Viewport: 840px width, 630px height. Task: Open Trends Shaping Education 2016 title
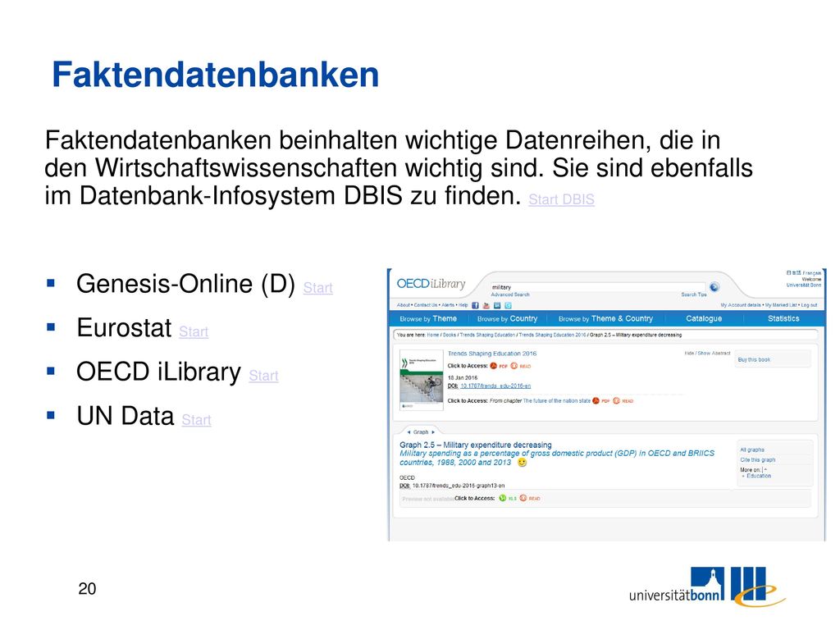pyautogui.click(x=492, y=354)
